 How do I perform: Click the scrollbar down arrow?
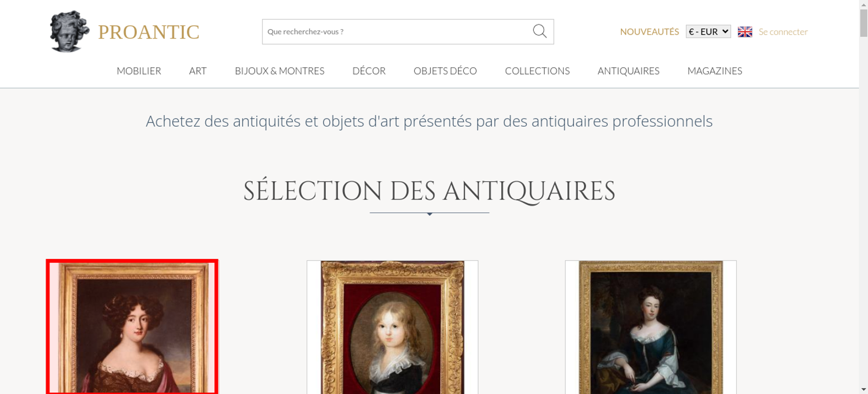[x=864, y=389]
